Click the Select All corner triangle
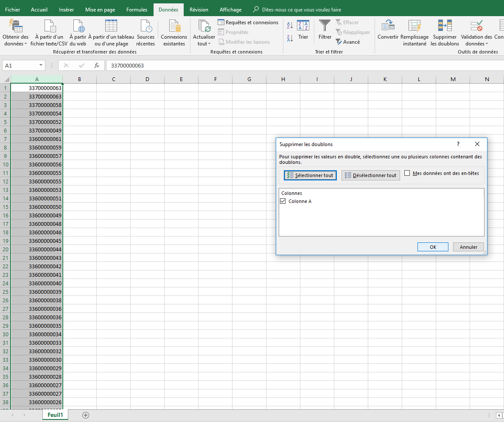The width and height of the screenshot is (504, 422). click(6, 79)
